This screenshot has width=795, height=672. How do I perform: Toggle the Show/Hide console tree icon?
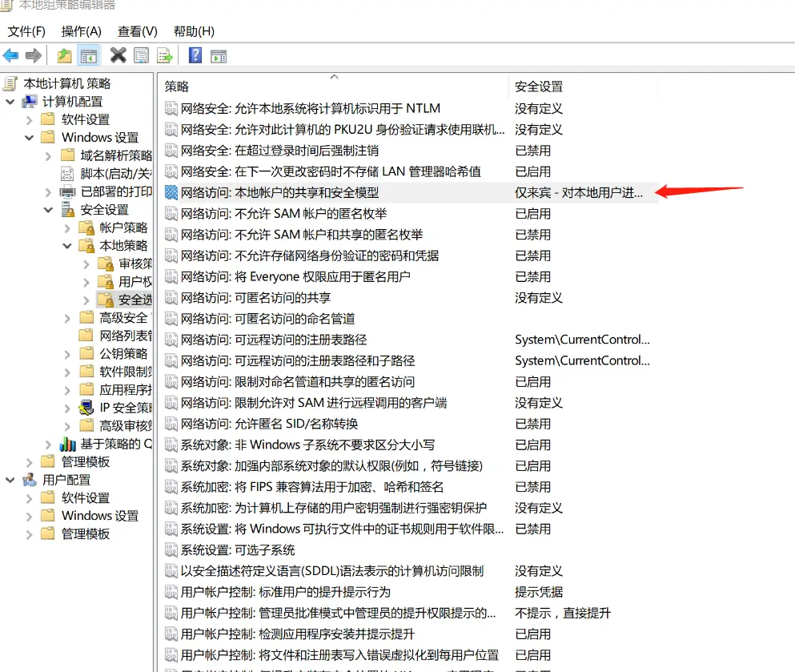point(89,56)
